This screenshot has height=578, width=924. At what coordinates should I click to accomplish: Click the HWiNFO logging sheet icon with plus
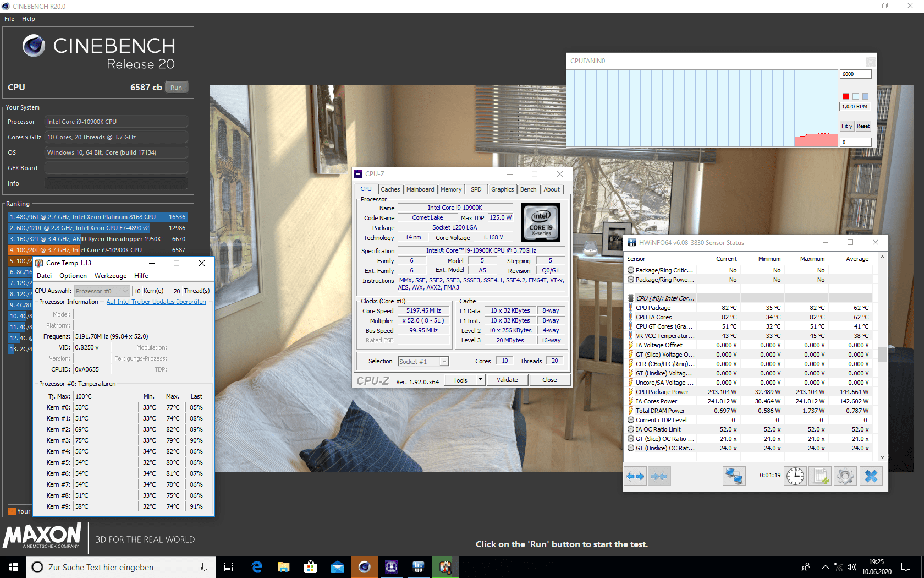click(820, 476)
